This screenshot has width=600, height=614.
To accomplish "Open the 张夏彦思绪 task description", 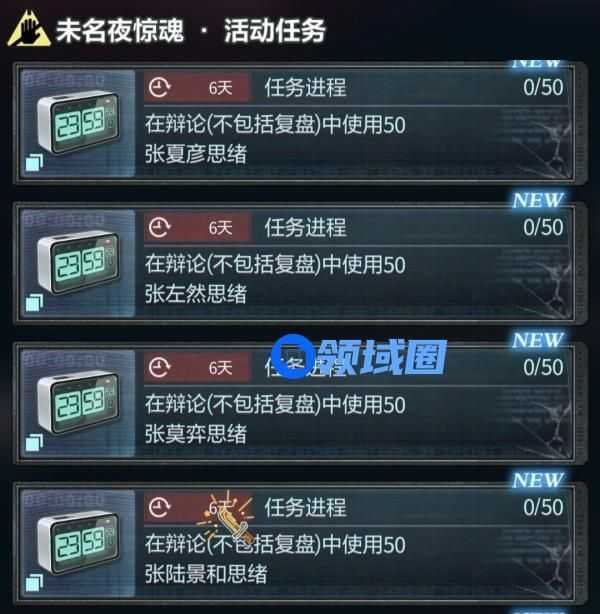I will (x=275, y=139).
